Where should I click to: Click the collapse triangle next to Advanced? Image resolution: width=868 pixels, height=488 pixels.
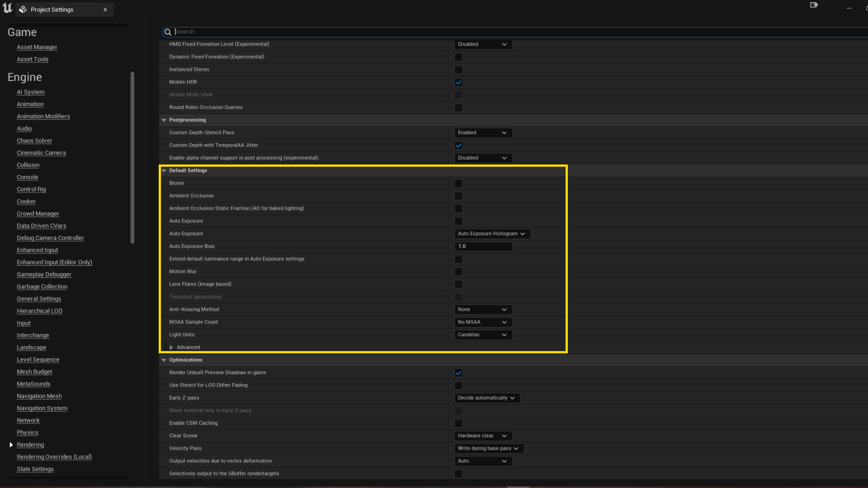(171, 347)
